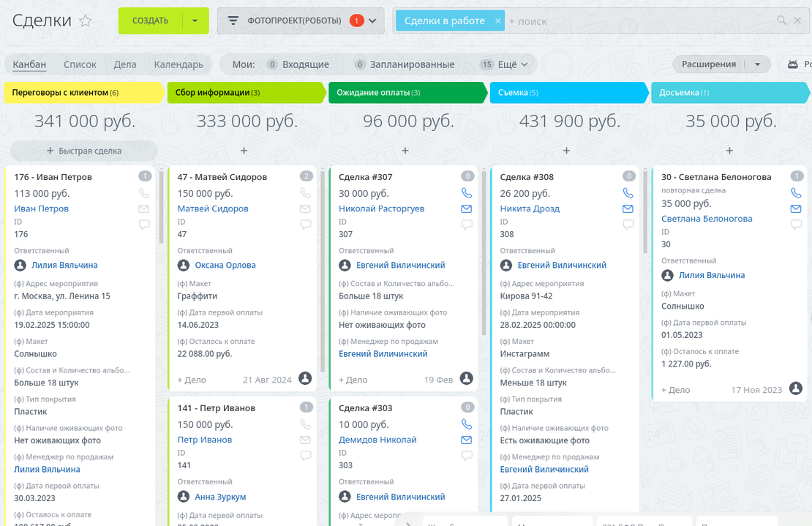Switch to the Список tab
The height and width of the screenshot is (526, 812).
tap(80, 64)
